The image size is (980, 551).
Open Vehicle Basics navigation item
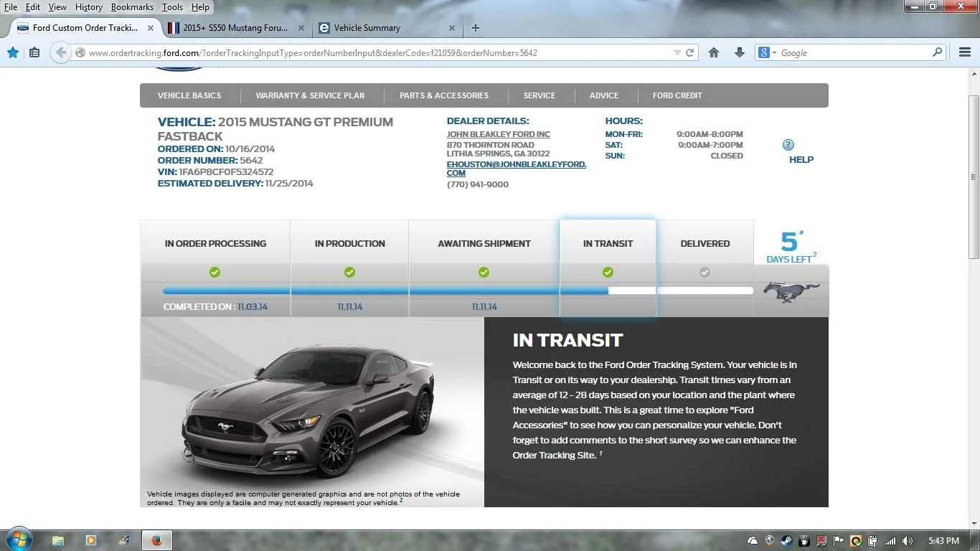[189, 95]
